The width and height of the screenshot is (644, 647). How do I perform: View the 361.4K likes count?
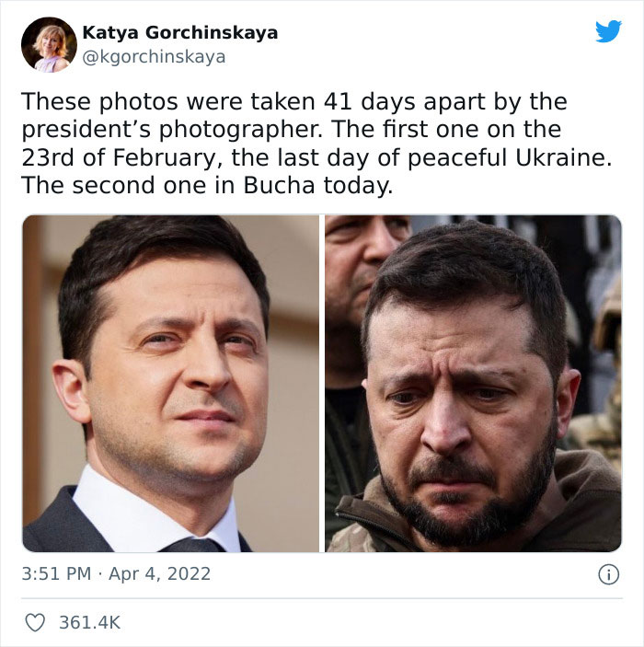[89, 622]
